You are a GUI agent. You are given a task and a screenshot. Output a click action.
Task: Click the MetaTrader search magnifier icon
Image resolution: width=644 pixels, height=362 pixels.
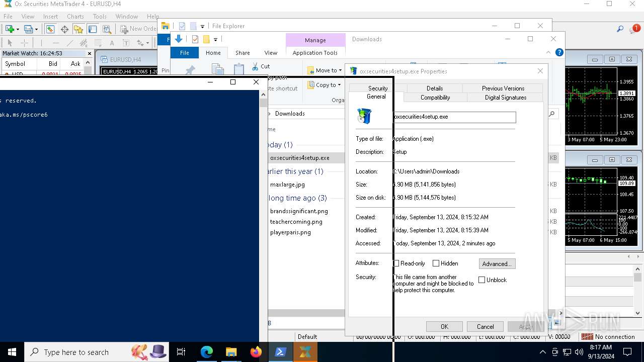point(620,29)
